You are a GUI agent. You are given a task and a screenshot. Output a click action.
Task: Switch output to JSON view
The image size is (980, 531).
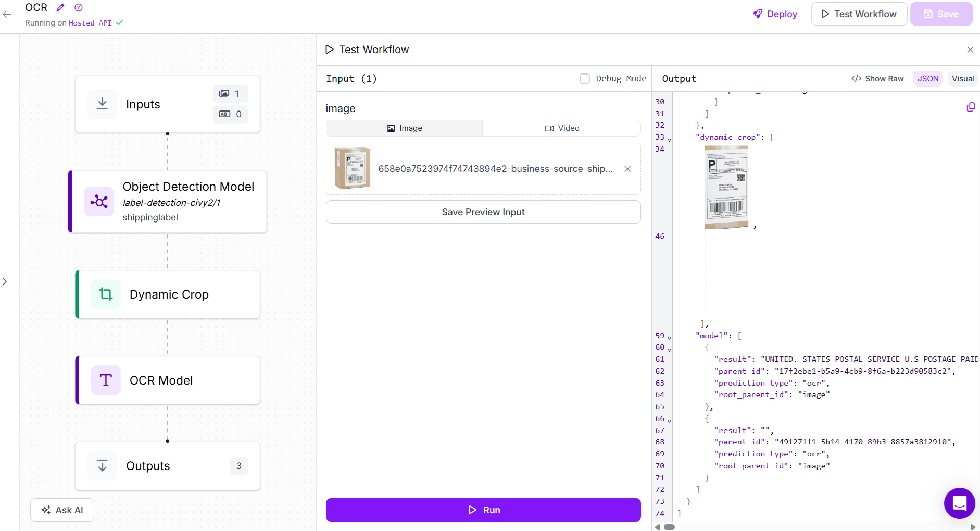click(x=928, y=79)
